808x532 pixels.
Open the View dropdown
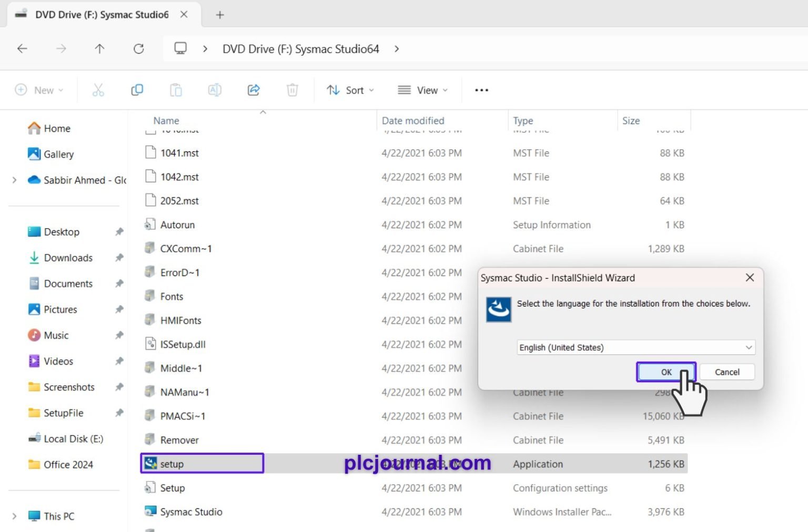click(x=422, y=90)
